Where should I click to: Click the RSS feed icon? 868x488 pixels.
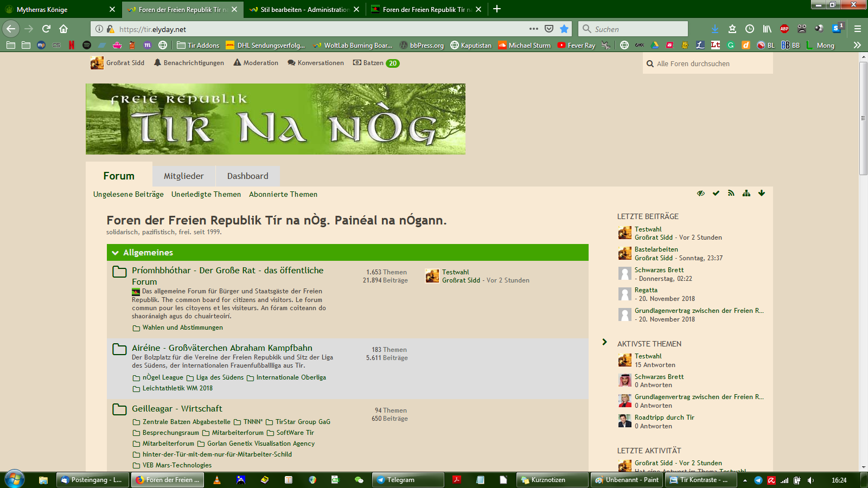click(731, 194)
